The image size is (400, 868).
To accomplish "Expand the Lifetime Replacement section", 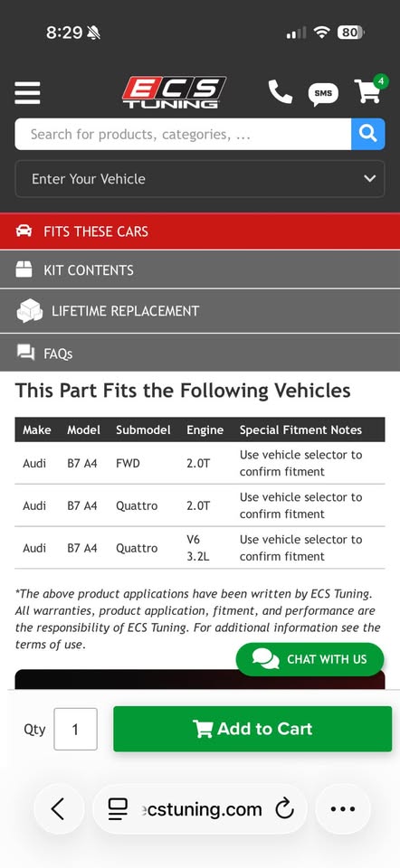I will click(x=200, y=311).
